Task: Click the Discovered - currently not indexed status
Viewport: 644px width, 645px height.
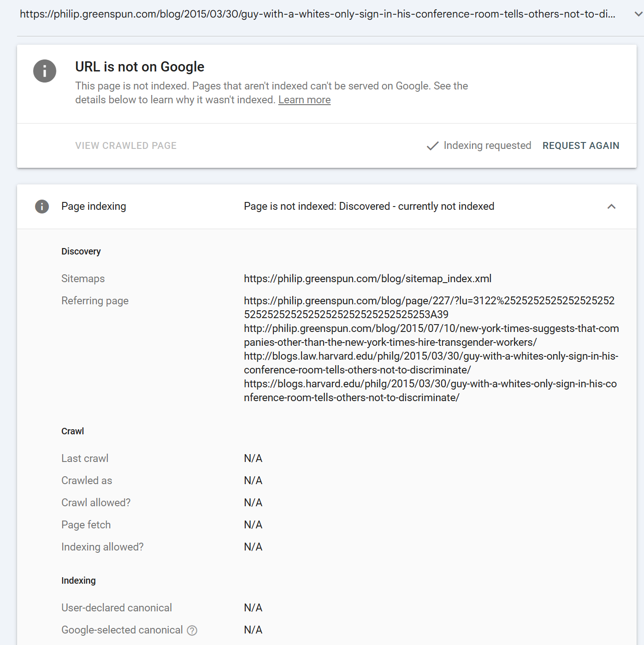Action: (369, 207)
